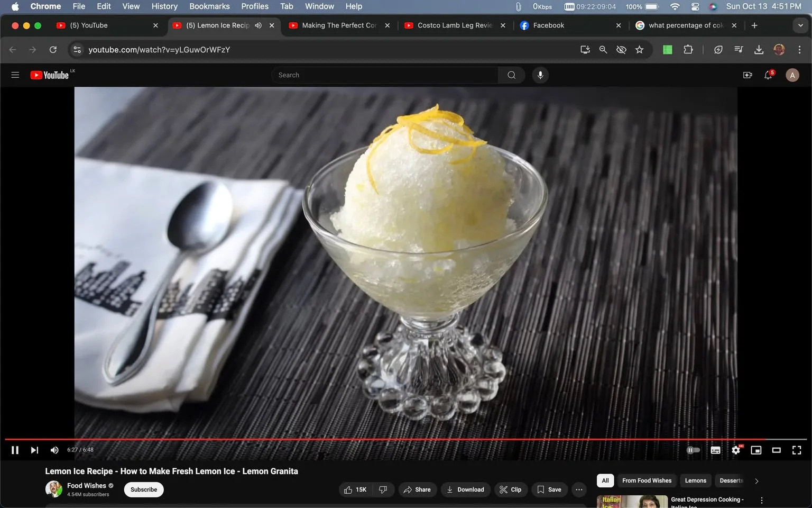Switch to theater mode
The image size is (812, 508).
(776, 450)
